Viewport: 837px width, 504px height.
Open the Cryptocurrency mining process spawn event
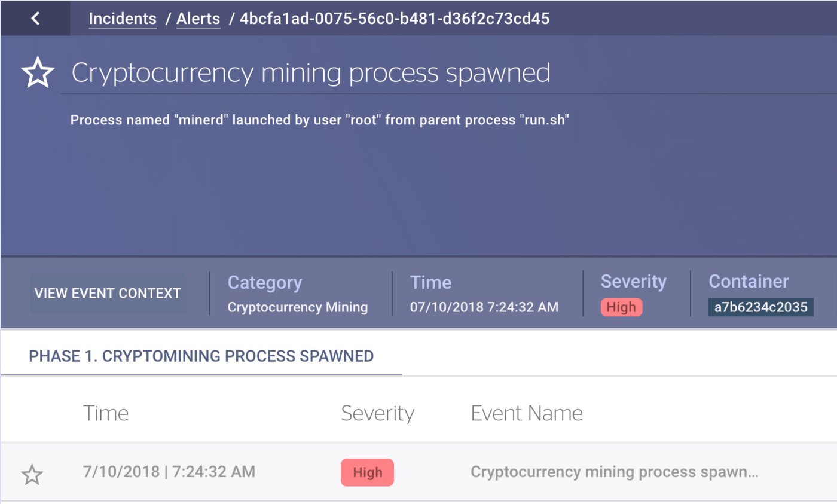[x=614, y=472]
